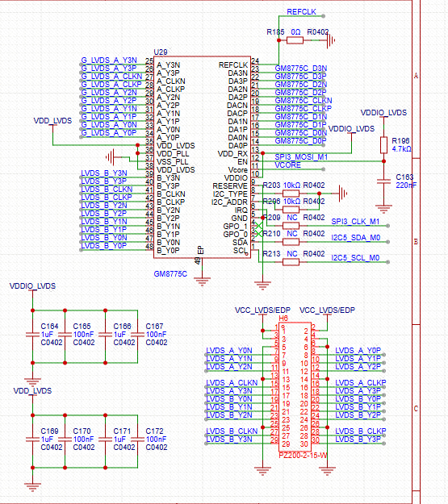This screenshot has width=448, height=504.
Task: Select the R209 NC resistor symbol
Action: click(291, 226)
